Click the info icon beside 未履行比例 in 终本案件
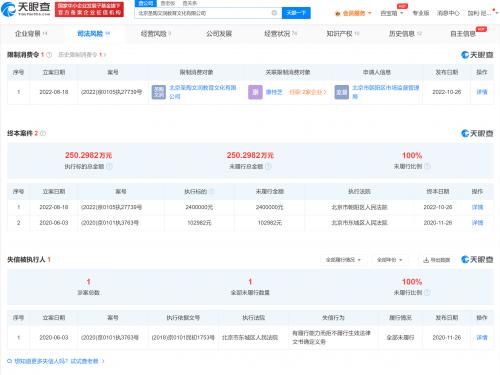Image resolution: width=500 pixels, height=375 pixels. point(427,166)
